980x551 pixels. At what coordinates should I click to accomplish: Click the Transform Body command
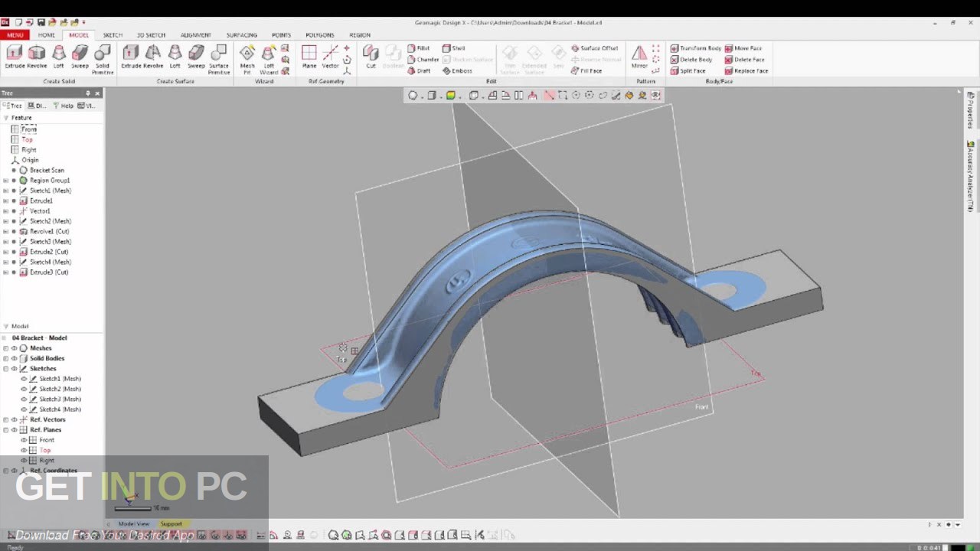pos(695,48)
